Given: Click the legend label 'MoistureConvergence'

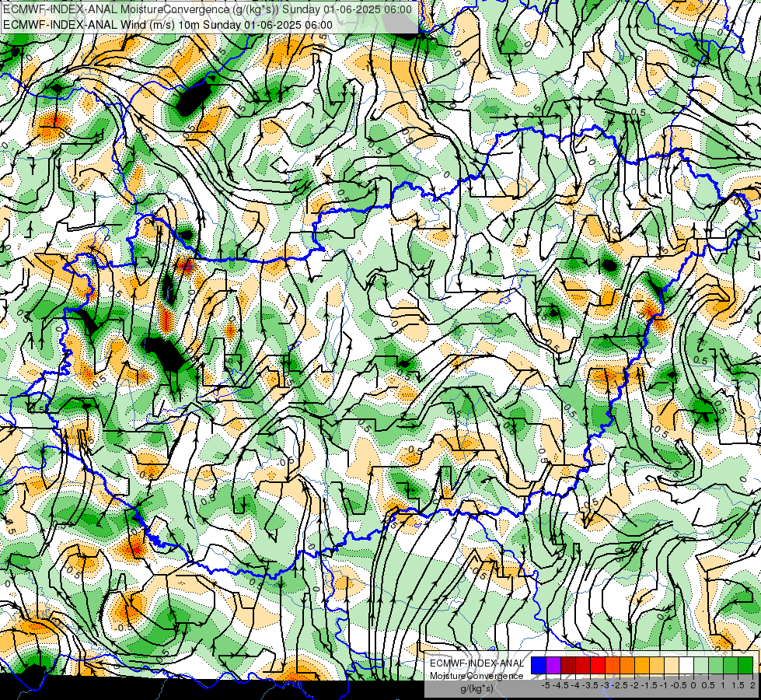Looking at the screenshot, I should (476, 676).
